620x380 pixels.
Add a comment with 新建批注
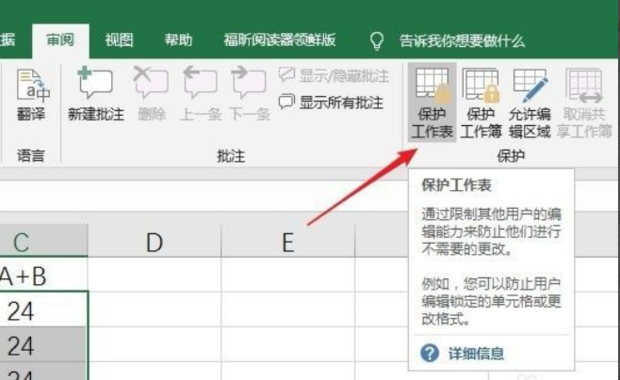tap(96, 95)
